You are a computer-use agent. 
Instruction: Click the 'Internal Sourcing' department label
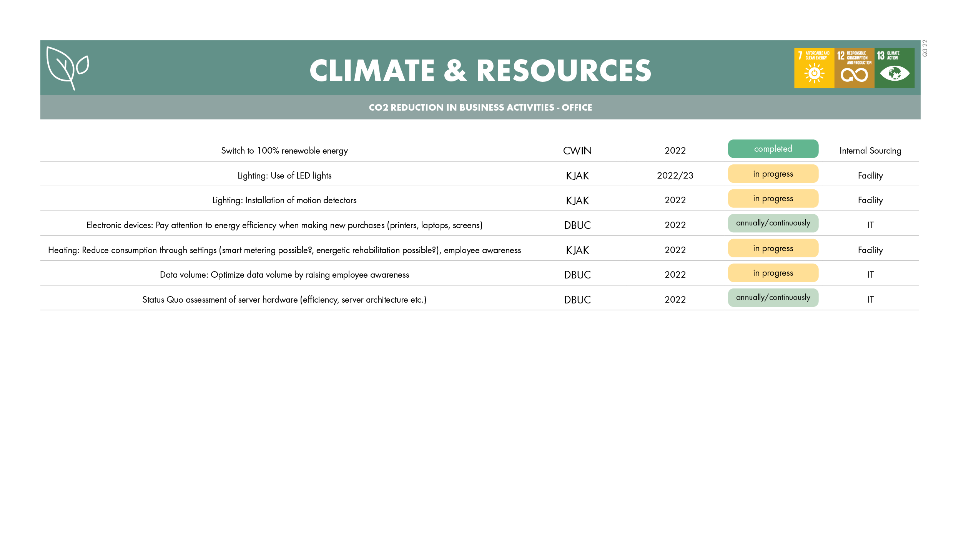point(870,151)
